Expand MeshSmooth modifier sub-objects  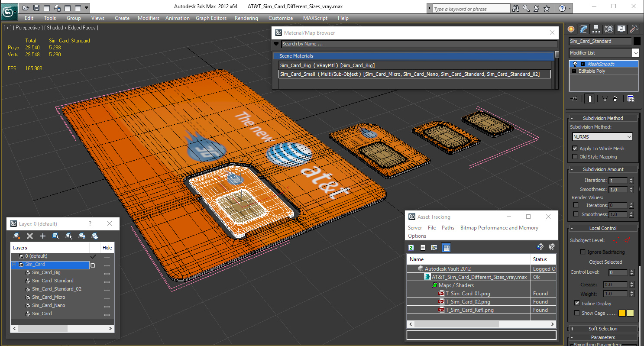[583, 64]
